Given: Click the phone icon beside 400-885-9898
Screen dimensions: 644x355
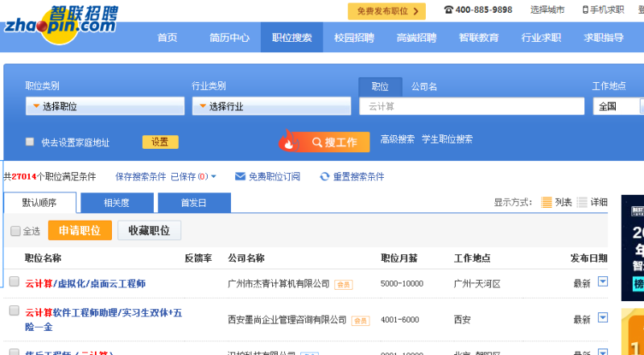Looking at the screenshot, I should pyautogui.click(x=448, y=10).
